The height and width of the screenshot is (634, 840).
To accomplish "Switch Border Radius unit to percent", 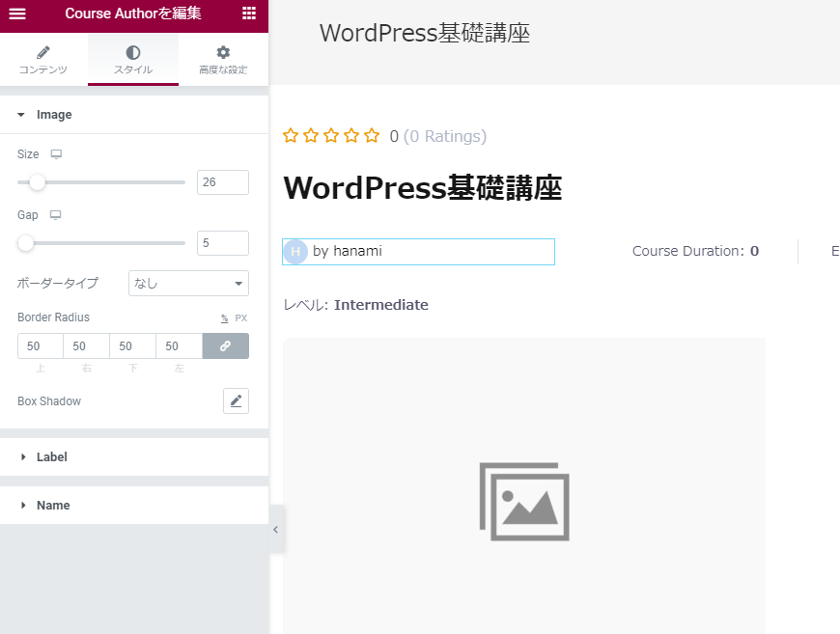I will tap(224, 318).
